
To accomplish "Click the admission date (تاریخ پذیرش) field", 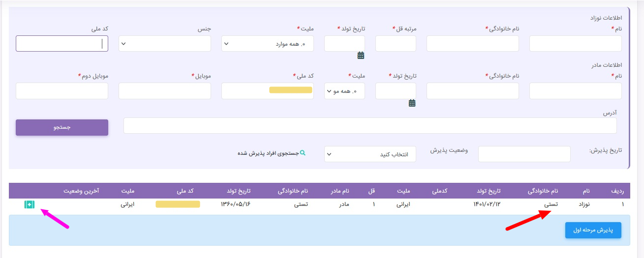I will [524, 154].
